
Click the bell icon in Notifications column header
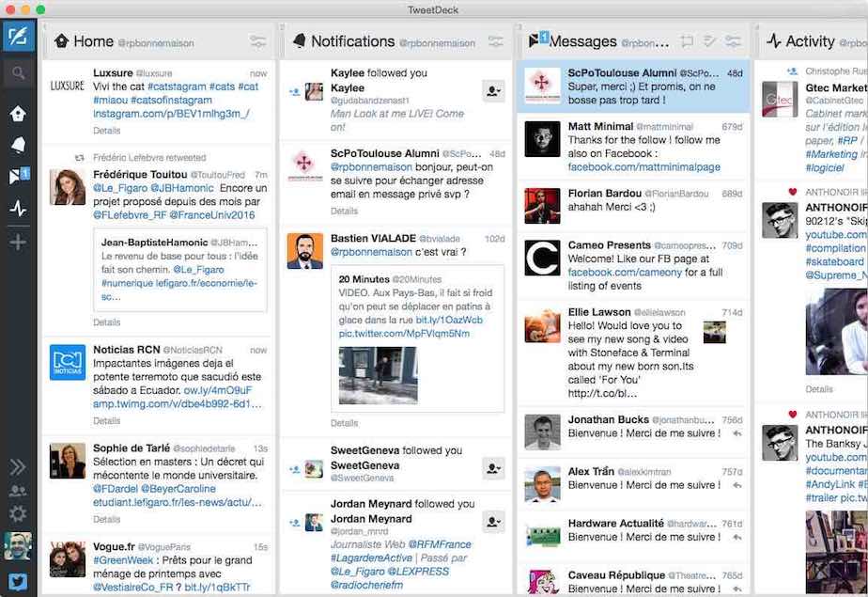[300, 41]
